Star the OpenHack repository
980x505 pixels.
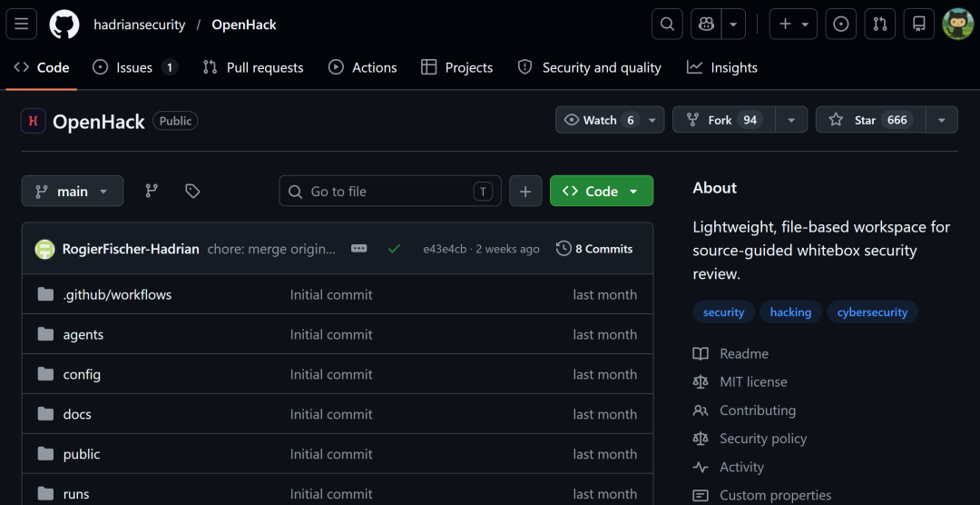point(870,120)
